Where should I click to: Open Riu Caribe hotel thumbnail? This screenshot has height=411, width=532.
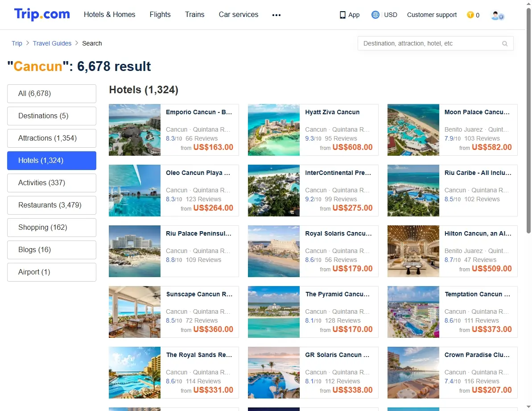[413, 191]
